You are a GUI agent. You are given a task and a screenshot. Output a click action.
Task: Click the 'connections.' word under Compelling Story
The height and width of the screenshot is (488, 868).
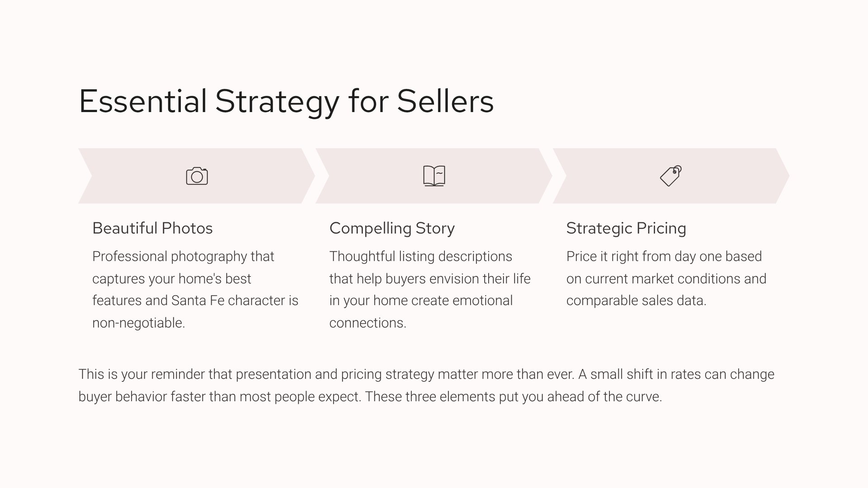pyautogui.click(x=368, y=323)
